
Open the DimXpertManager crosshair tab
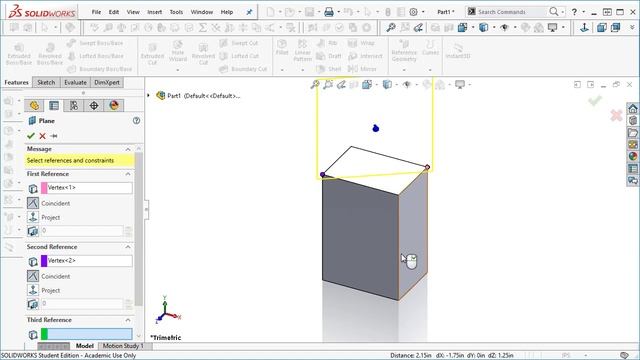tap(94, 106)
